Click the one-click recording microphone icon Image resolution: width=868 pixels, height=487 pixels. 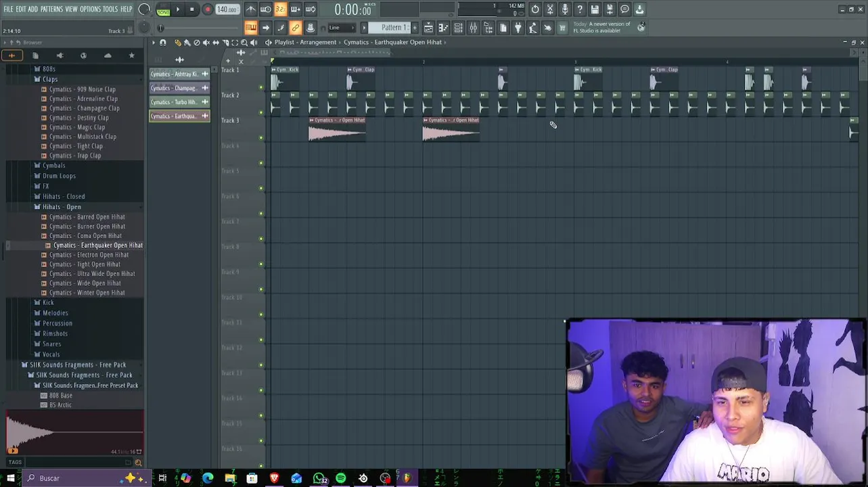pos(565,9)
